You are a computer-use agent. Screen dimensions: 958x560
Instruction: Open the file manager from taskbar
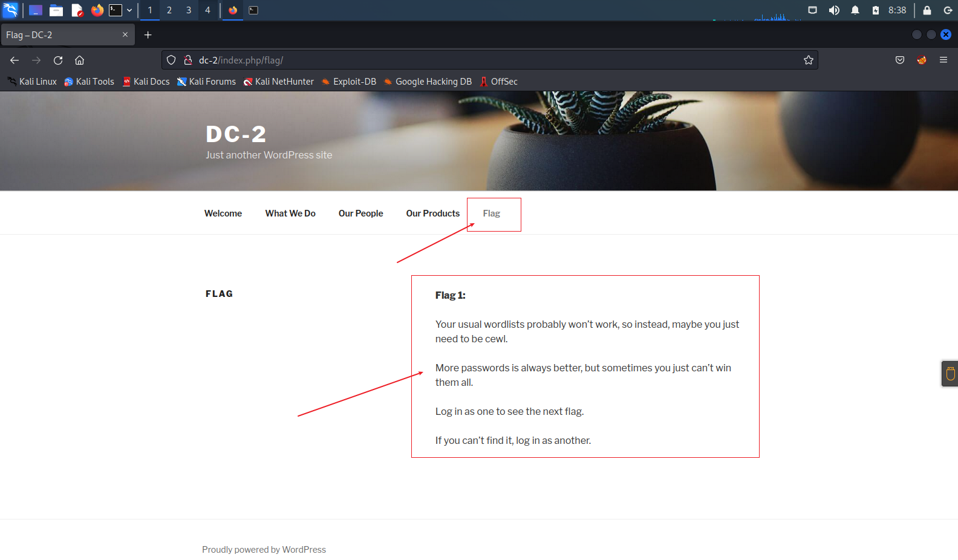coord(56,10)
